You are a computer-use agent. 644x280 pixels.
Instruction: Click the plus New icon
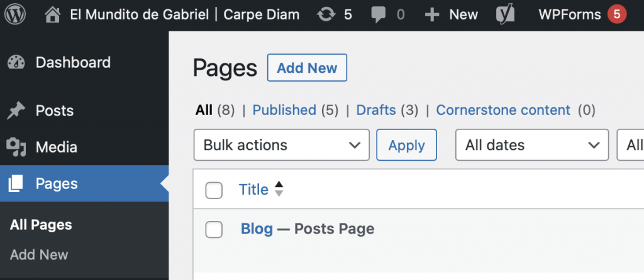[x=431, y=14]
